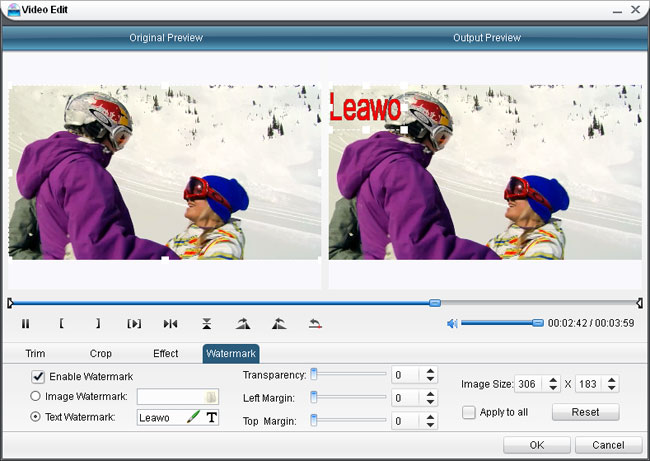This screenshot has height=461, width=650.
Task: Close the Video Edit window
Action: click(x=635, y=9)
